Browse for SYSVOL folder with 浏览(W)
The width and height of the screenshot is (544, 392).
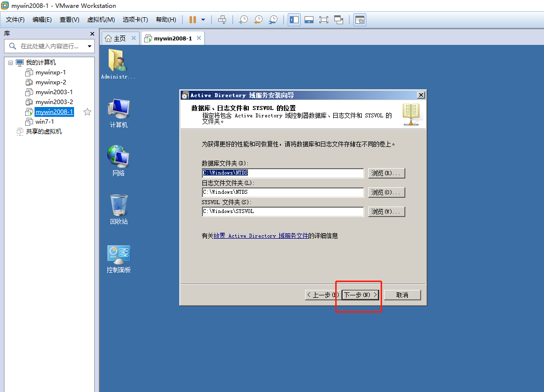[x=387, y=212]
